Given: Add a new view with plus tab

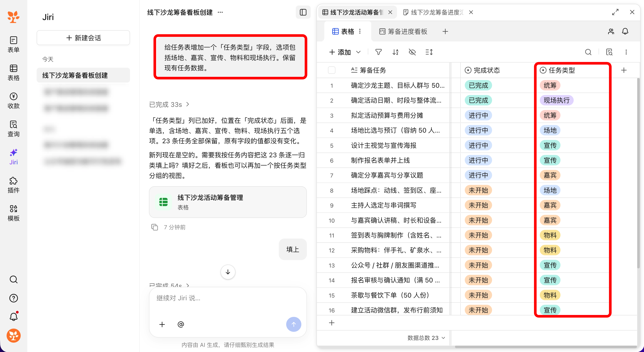Looking at the screenshot, I should tap(445, 31).
